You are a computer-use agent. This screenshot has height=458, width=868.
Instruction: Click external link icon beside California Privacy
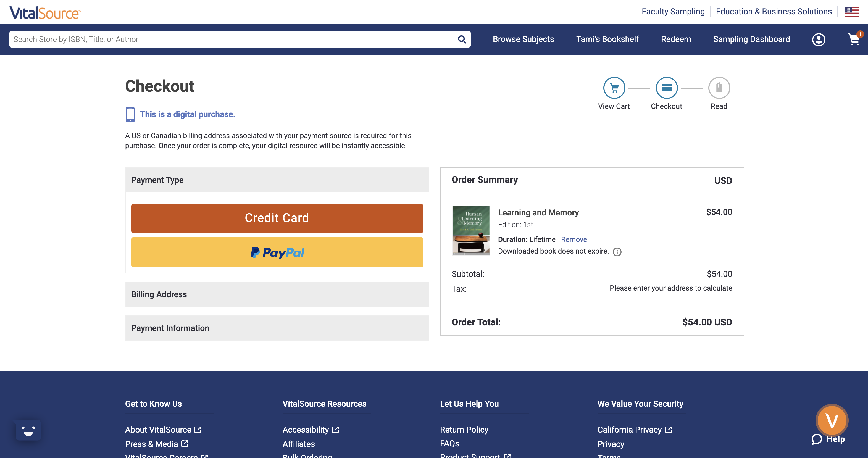669,430
